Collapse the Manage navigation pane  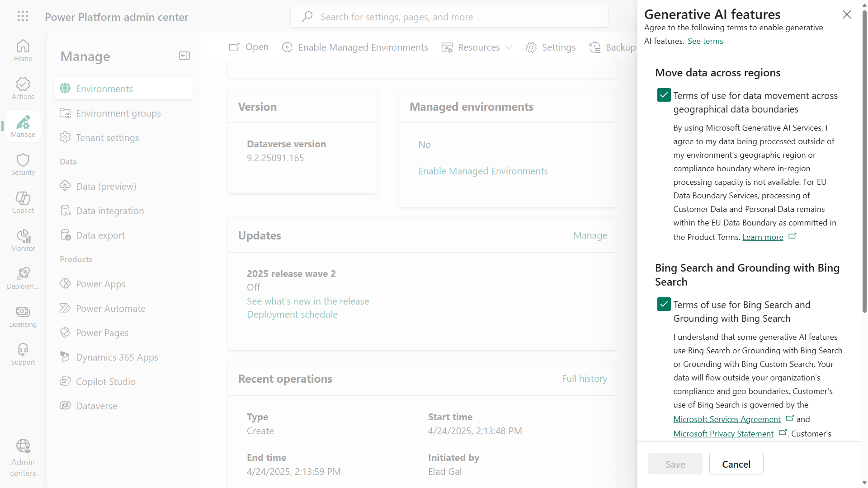[x=184, y=55]
